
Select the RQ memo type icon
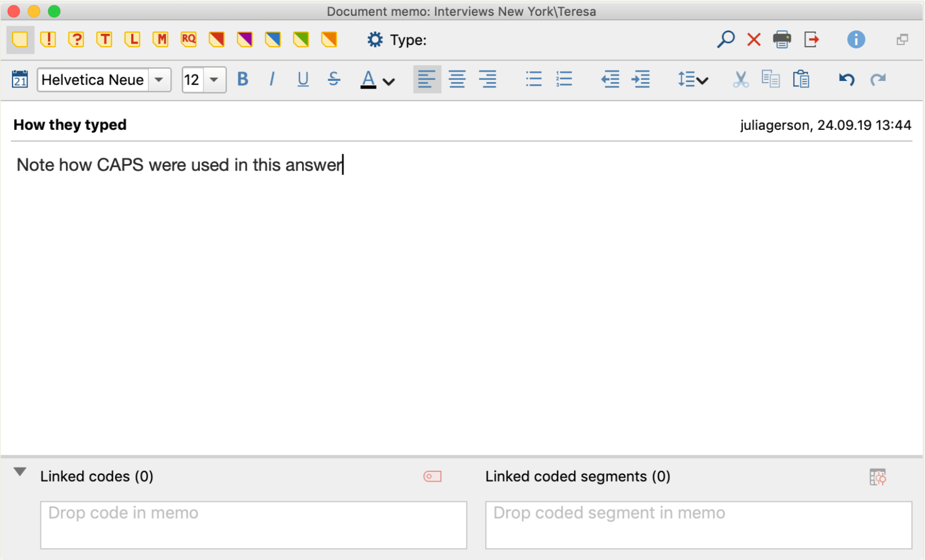coord(189,39)
